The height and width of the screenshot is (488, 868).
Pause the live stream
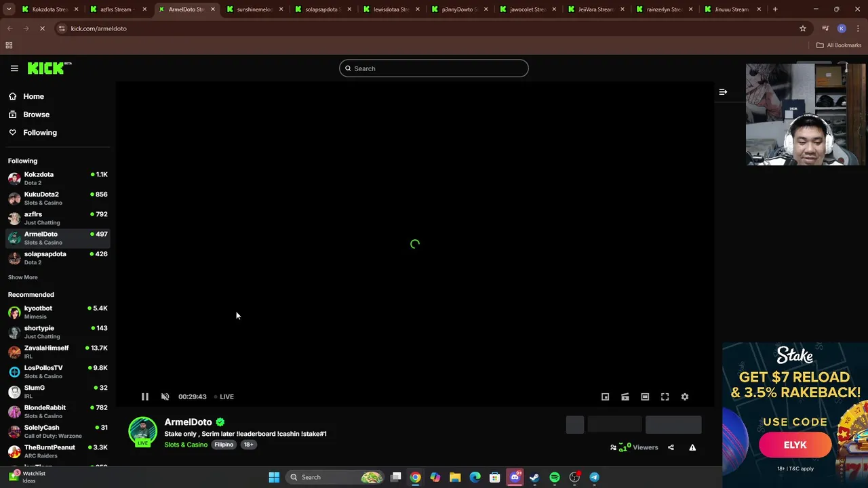coord(144,396)
